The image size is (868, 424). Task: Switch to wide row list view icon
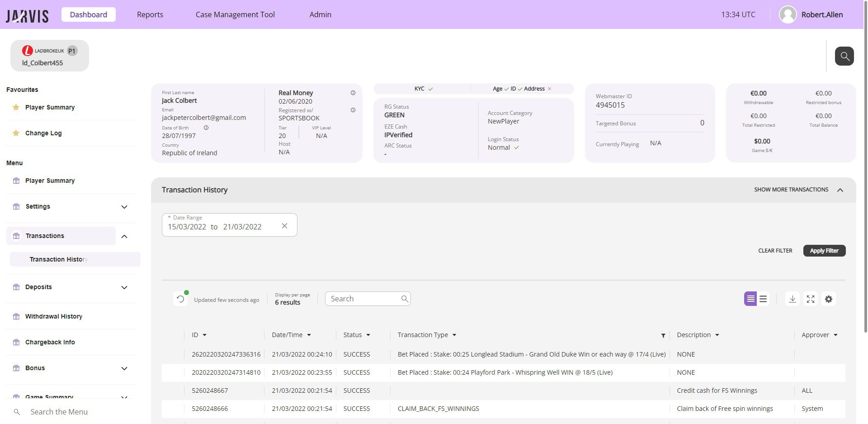[763, 299]
